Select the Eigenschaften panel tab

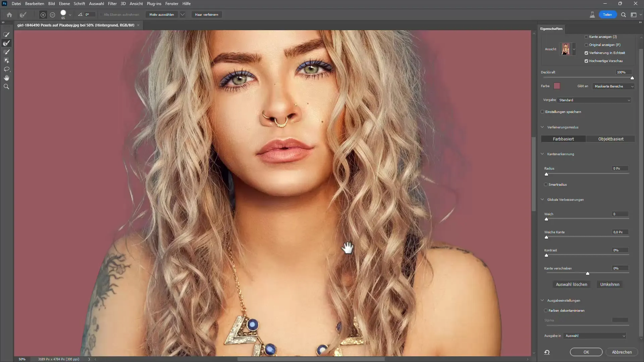pyautogui.click(x=551, y=29)
